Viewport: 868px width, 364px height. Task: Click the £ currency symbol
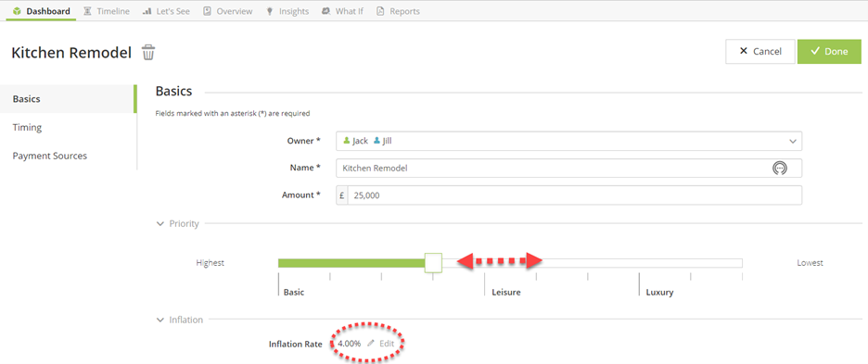(x=341, y=195)
